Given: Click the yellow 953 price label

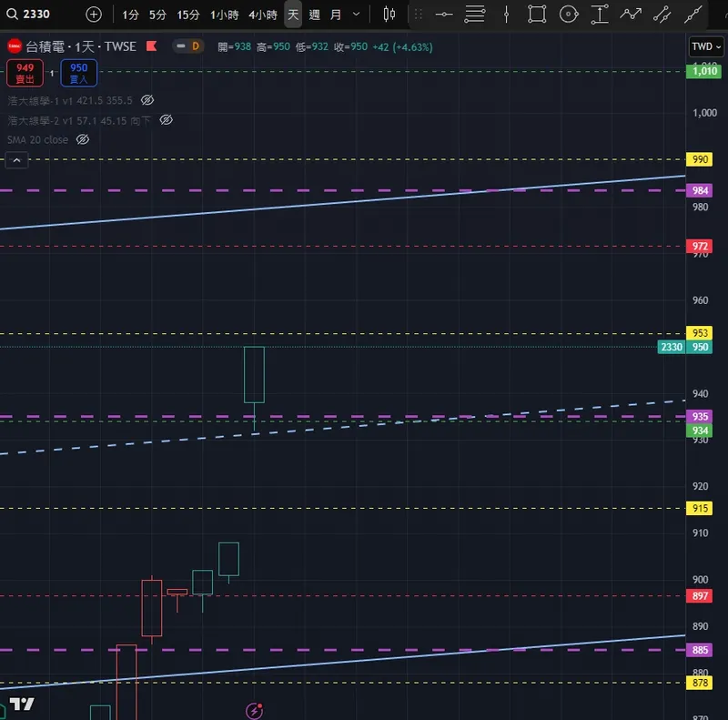Looking at the screenshot, I should click(699, 333).
